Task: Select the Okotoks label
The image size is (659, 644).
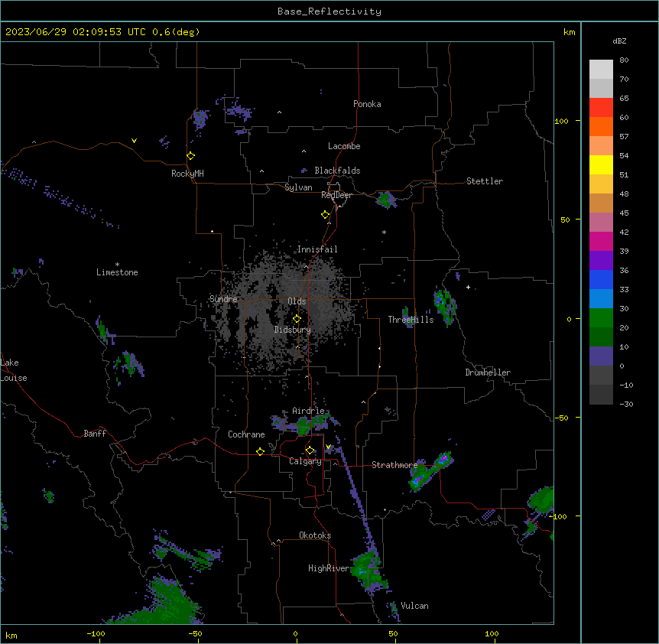Action: [315, 535]
